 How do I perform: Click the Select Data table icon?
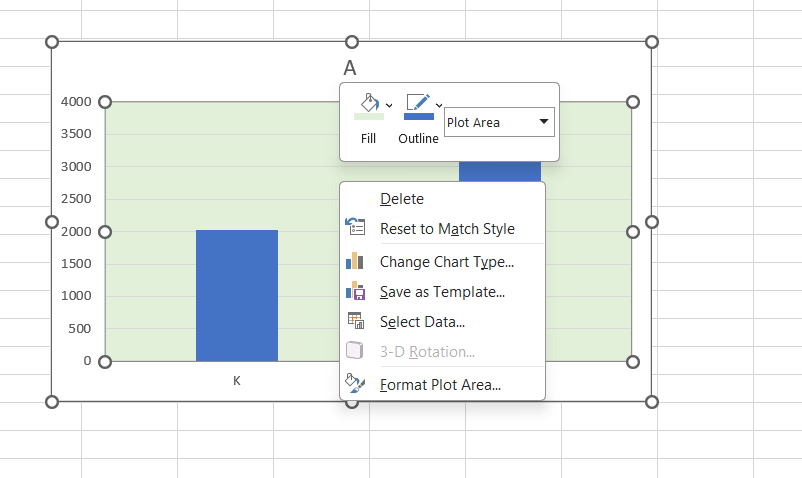[355, 321]
